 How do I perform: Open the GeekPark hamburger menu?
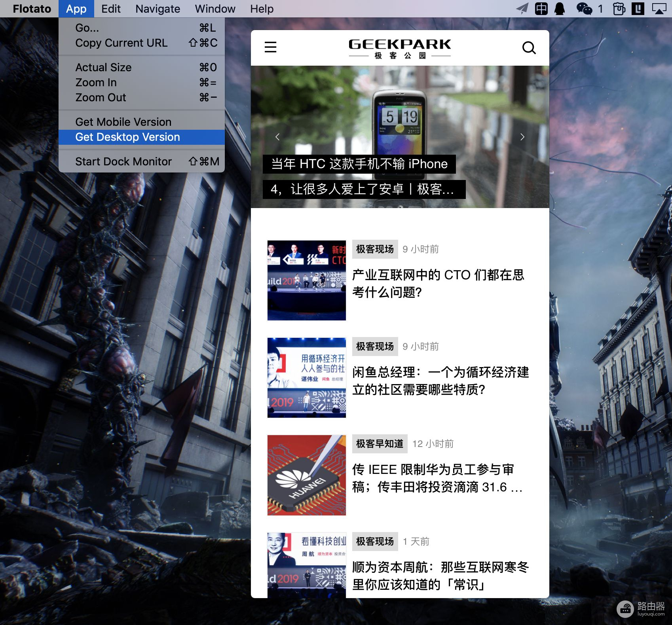(270, 47)
